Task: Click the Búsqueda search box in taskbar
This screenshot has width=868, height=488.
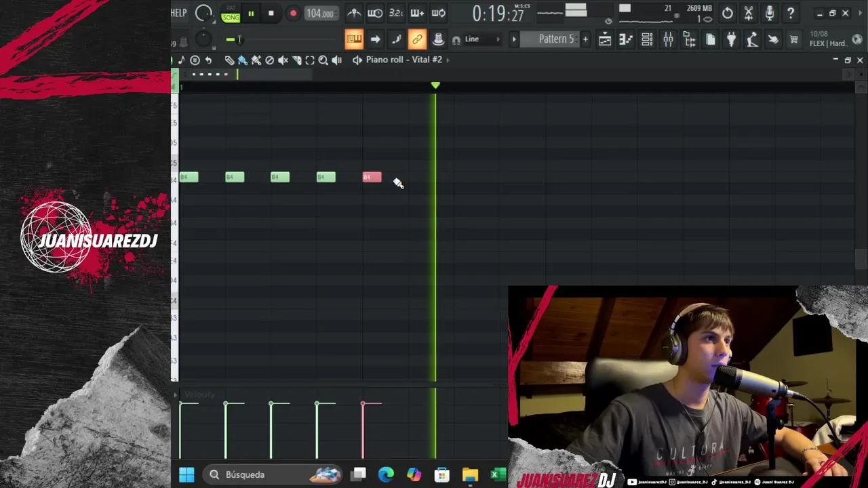Action: click(x=273, y=474)
